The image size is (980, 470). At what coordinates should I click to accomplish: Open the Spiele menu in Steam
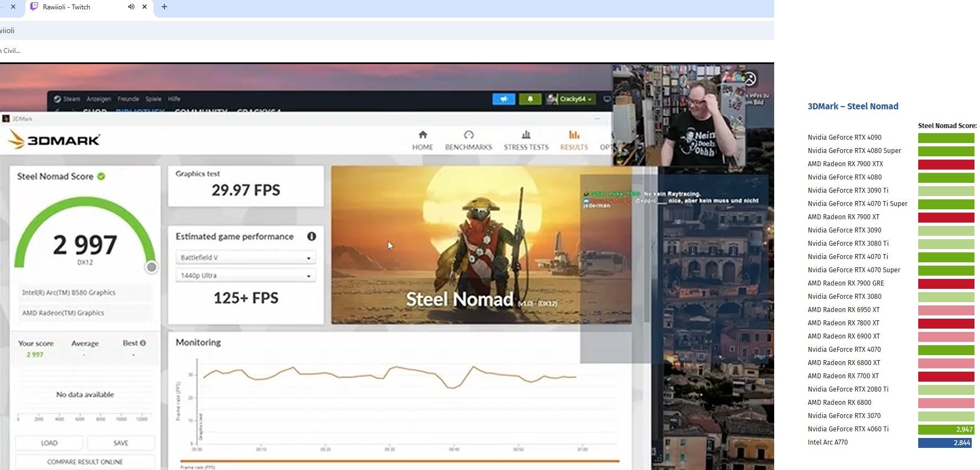click(x=153, y=99)
